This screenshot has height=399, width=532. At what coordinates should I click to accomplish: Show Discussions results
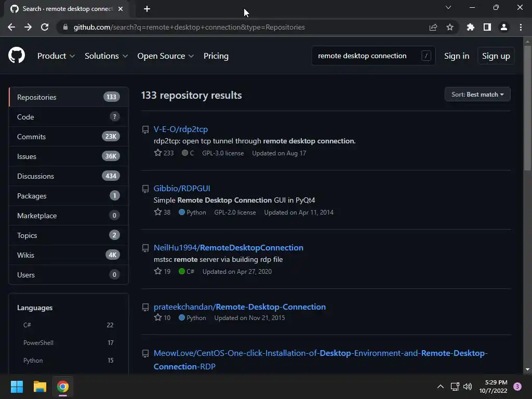click(69, 176)
